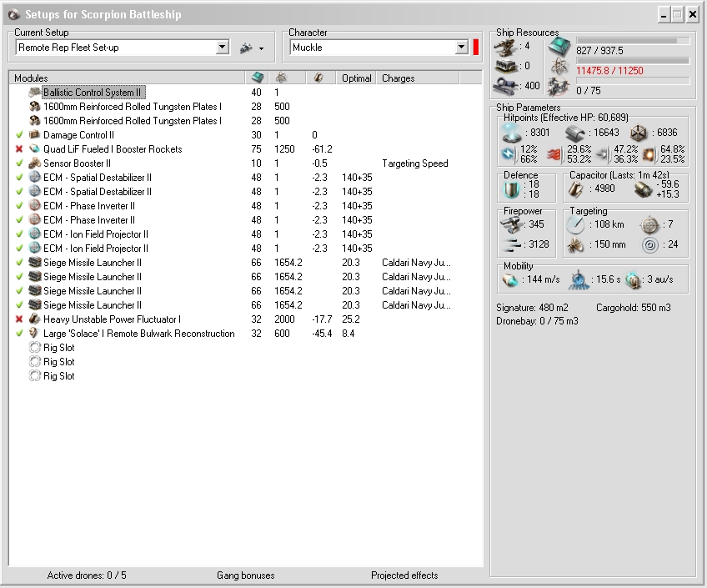Click Effective HP: 60,689 label
Viewport: 707px width, 588px height.
pos(584,118)
